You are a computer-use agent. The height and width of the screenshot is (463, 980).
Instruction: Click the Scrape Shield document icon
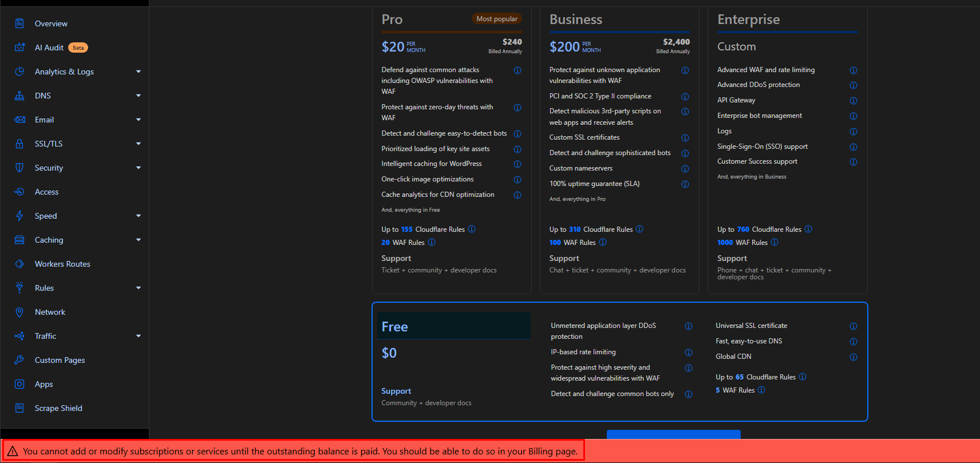coord(19,408)
